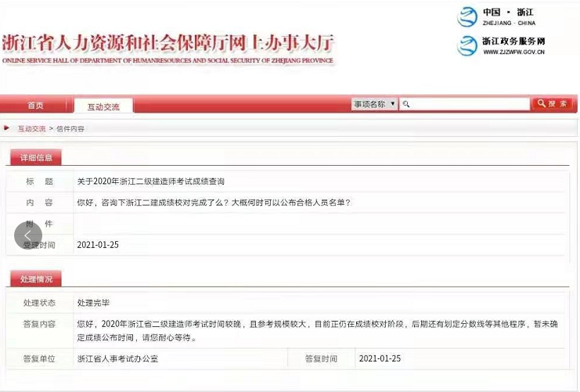Select the 互动交流 tab
The image size is (580, 392).
pyautogui.click(x=103, y=106)
